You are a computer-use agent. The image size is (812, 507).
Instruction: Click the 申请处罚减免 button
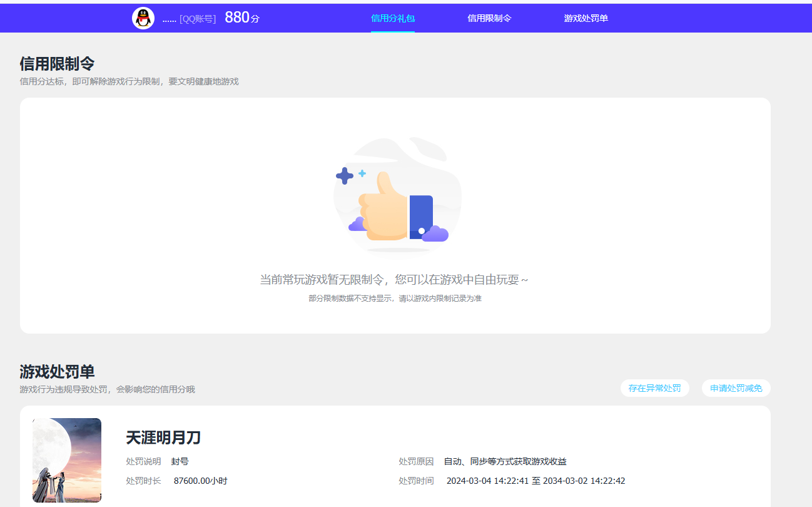point(736,388)
